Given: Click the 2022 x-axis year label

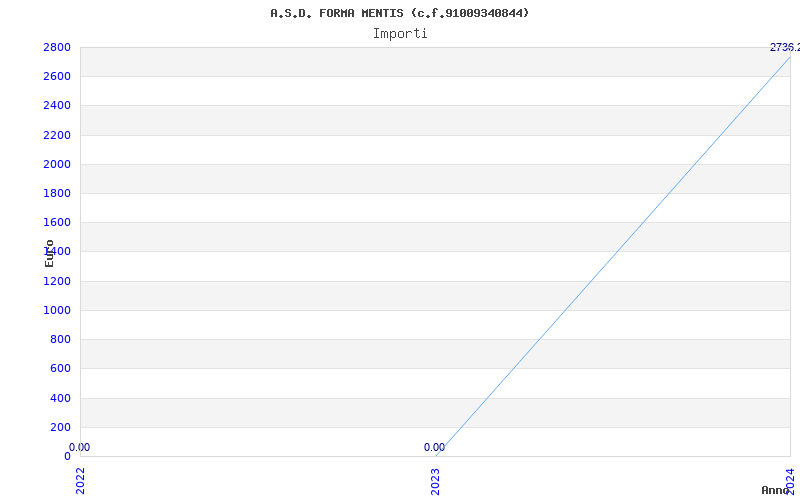Looking at the screenshot, I should 80,481.
